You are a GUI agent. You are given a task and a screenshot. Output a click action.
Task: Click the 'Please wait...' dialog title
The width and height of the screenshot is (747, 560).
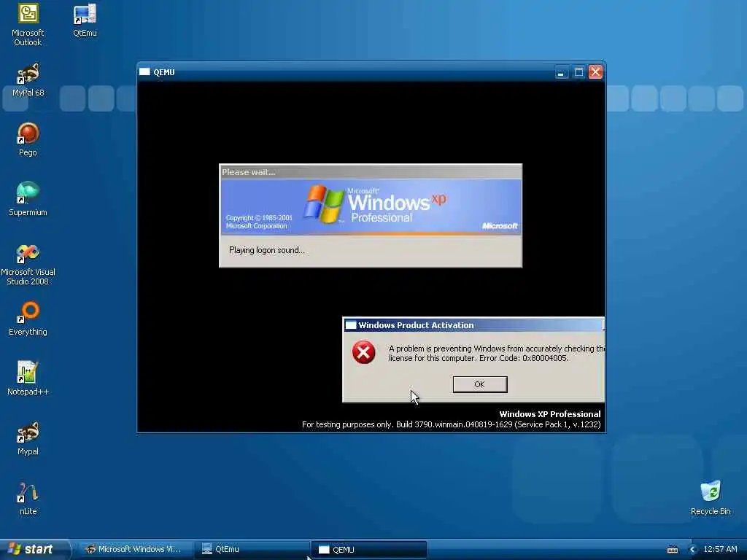pyautogui.click(x=248, y=172)
